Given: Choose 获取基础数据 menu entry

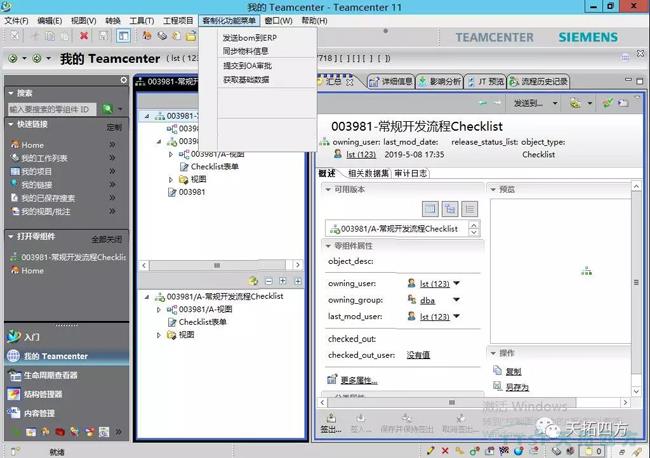Looking at the screenshot, I should 246,80.
